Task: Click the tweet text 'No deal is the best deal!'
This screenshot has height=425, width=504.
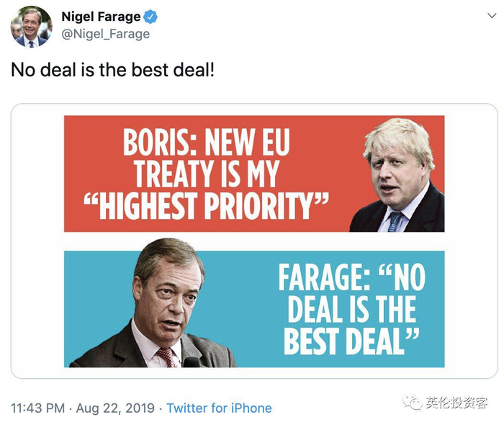Action: [112, 73]
